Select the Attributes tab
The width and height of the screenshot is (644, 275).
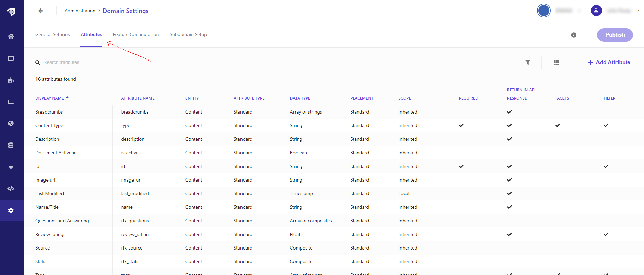91,34
